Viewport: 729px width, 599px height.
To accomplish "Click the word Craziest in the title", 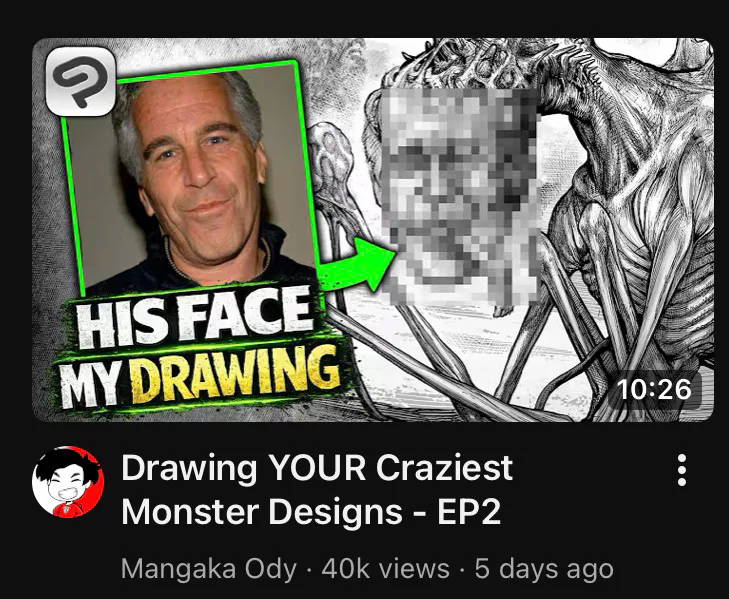I will point(444,468).
